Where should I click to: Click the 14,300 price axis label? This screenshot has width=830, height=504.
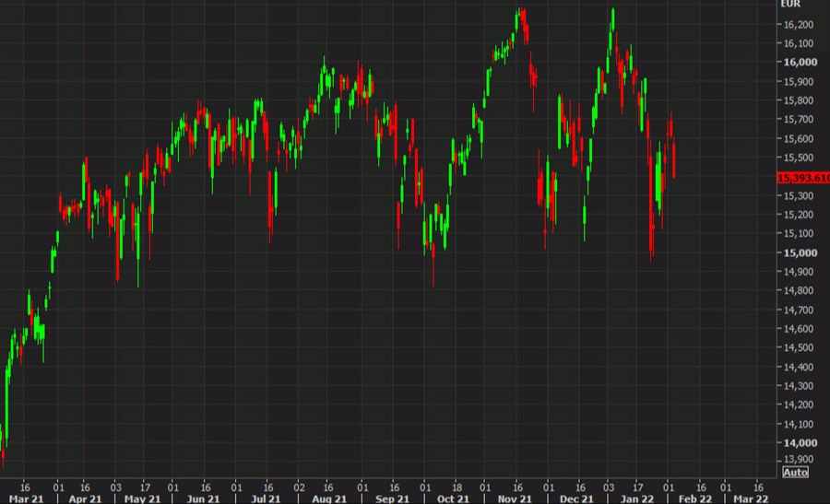pyautogui.click(x=799, y=385)
